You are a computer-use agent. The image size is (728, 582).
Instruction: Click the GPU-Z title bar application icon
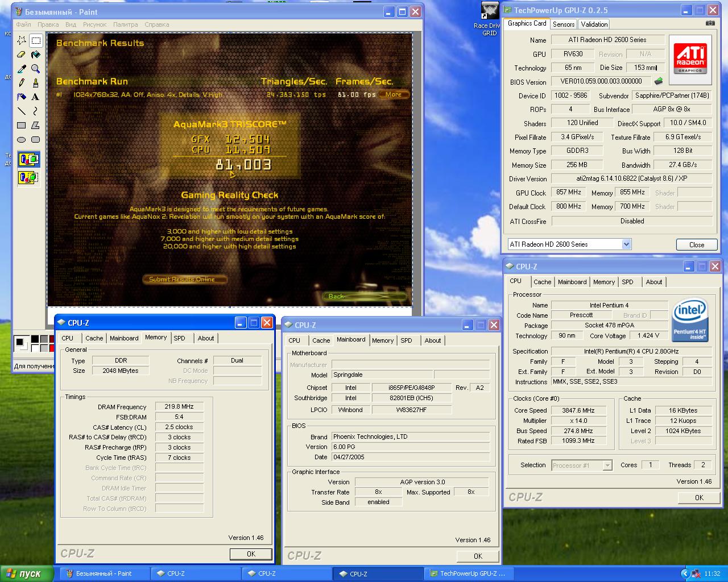[x=507, y=10]
